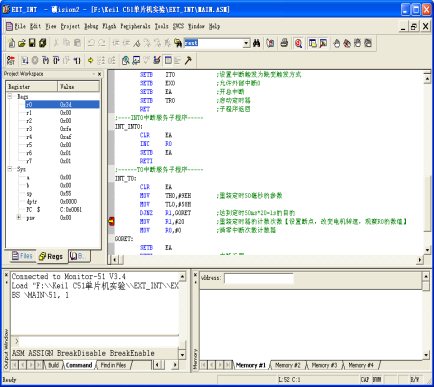Toggle the Project Window view button
This screenshot has height=387, width=434.
(313, 43)
